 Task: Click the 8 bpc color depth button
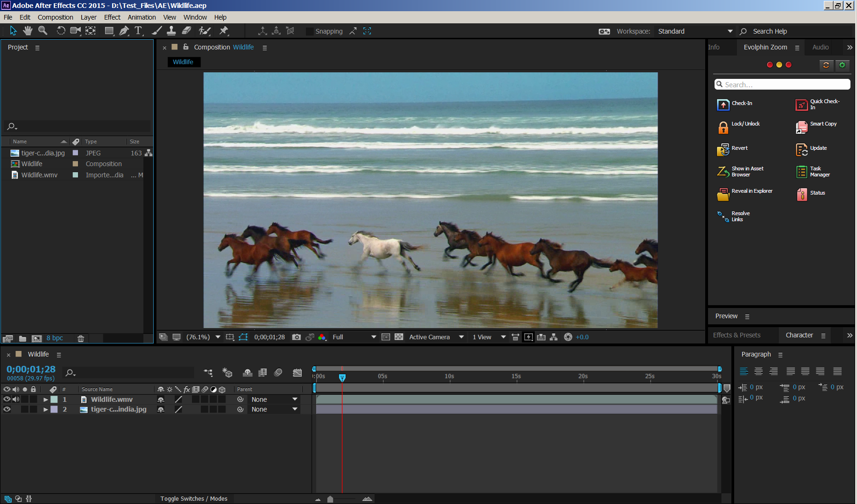(55, 338)
